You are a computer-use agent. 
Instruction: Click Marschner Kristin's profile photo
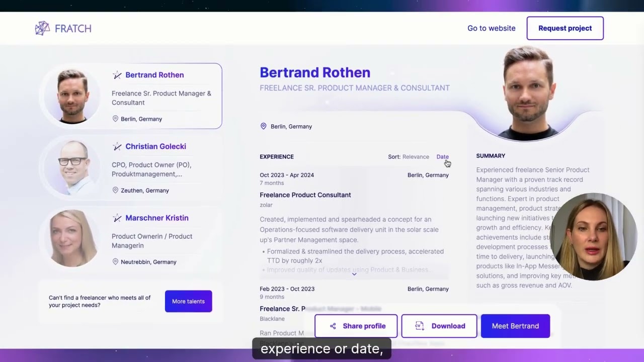pos(72,239)
